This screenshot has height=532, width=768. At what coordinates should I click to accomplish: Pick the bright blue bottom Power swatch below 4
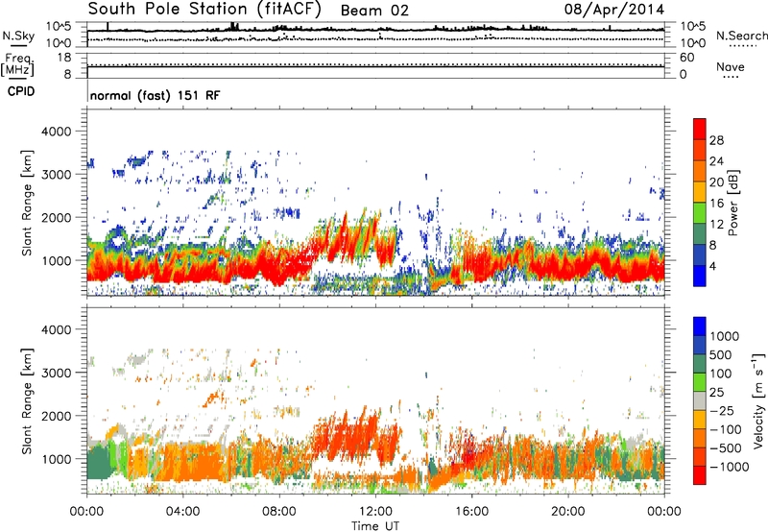tap(700, 276)
